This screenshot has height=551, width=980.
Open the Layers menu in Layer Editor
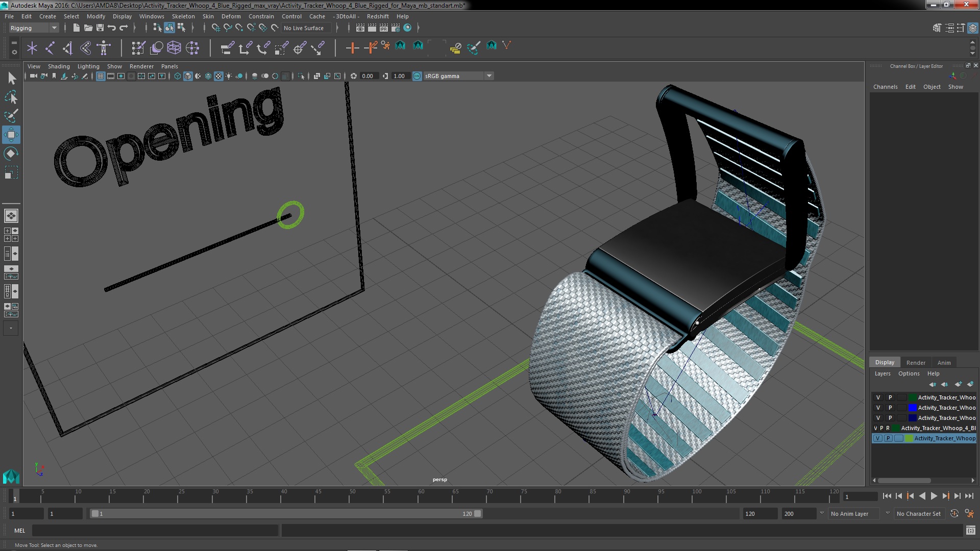[x=882, y=373]
